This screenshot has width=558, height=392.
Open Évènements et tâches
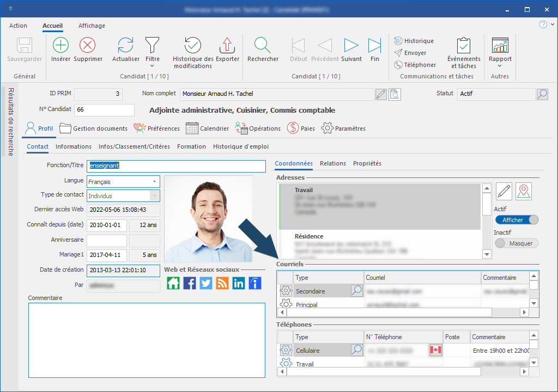click(x=464, y=46)
